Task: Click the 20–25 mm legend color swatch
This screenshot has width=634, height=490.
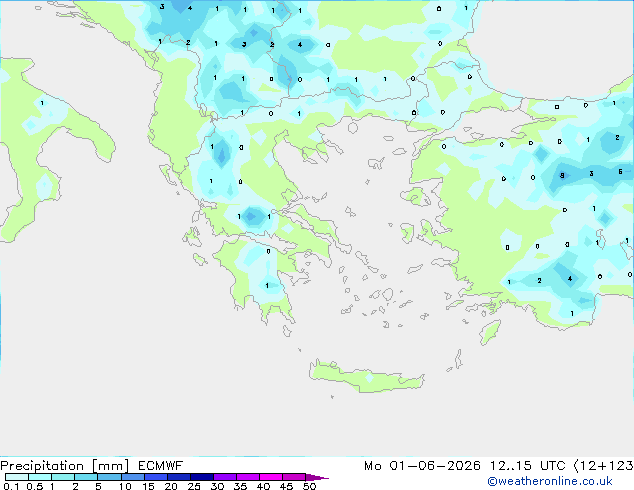Action: pyautogui.click(x=179, y=477)
